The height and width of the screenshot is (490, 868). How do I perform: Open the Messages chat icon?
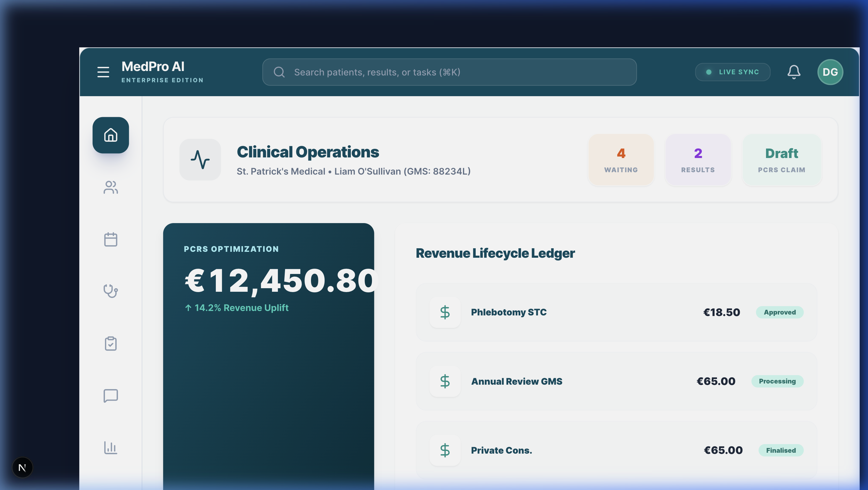(111, 396)
